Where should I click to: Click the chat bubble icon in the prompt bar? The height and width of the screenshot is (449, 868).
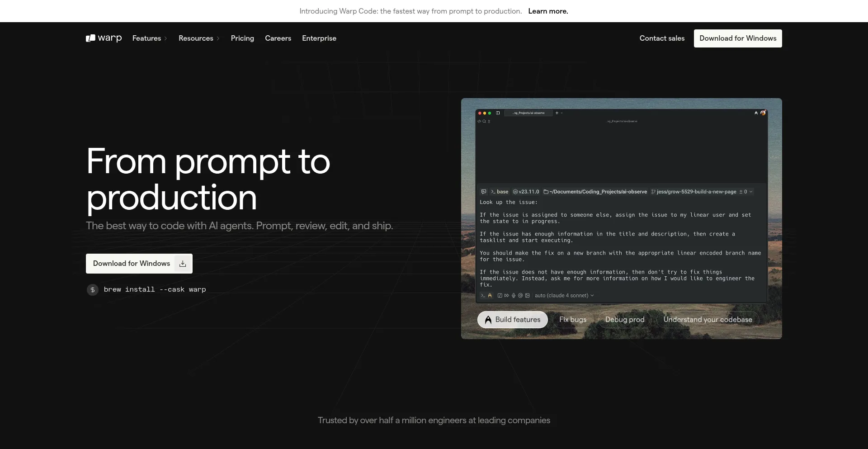tap(484, 192)
